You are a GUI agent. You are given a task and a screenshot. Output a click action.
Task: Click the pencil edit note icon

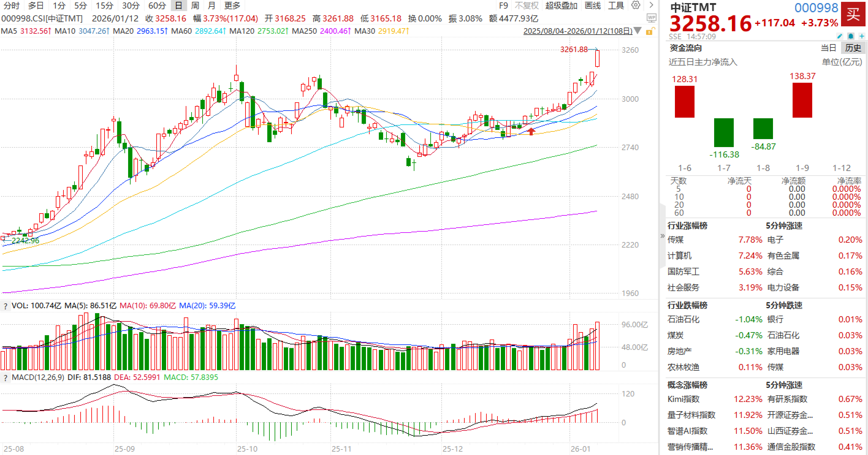point(840,36)
